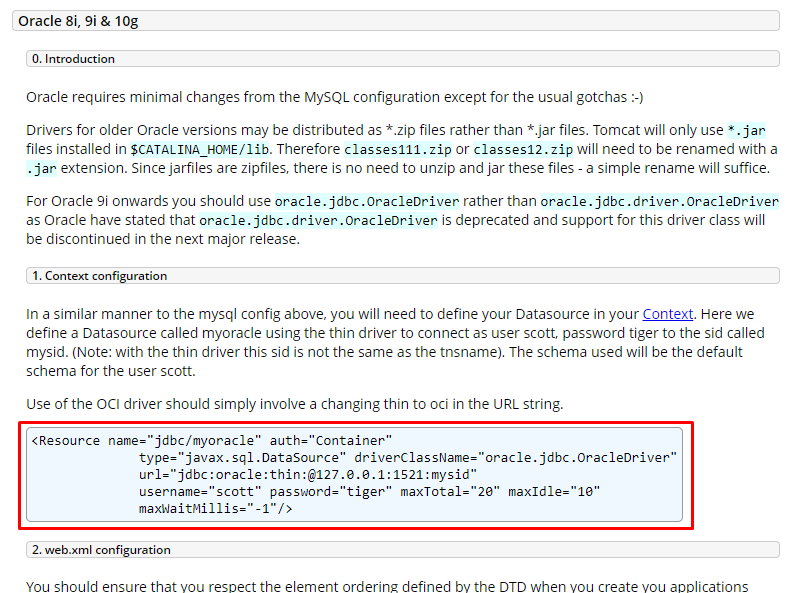Click the 'classes12.zip' code text
The image size is (798, 593).
(x=523, y=150)
